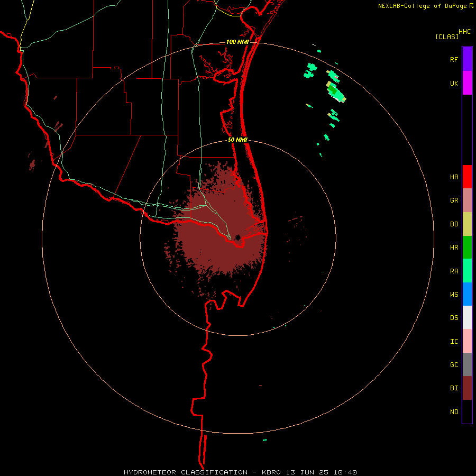Click the black radar site dot
Screen dimensions: 476x476
[x=239, y=237]
